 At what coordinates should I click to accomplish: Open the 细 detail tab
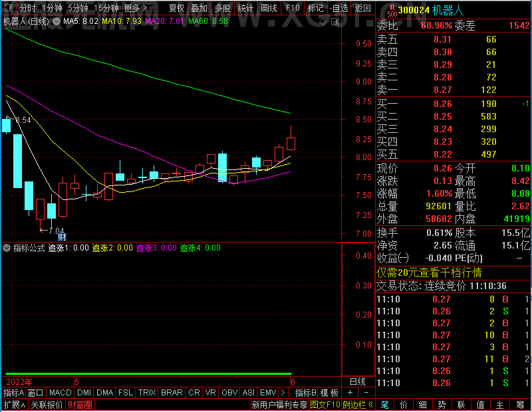pos(422,405)
